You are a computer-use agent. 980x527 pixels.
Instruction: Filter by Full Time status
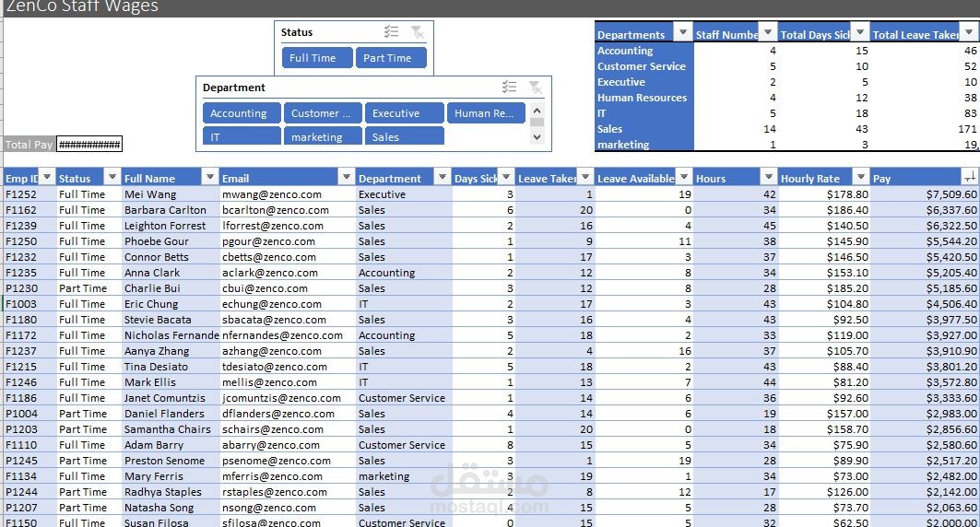click(x=317, y=58)
